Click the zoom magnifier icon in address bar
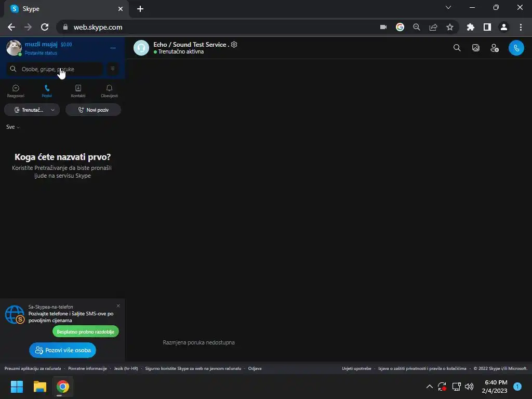 (417, 27)
